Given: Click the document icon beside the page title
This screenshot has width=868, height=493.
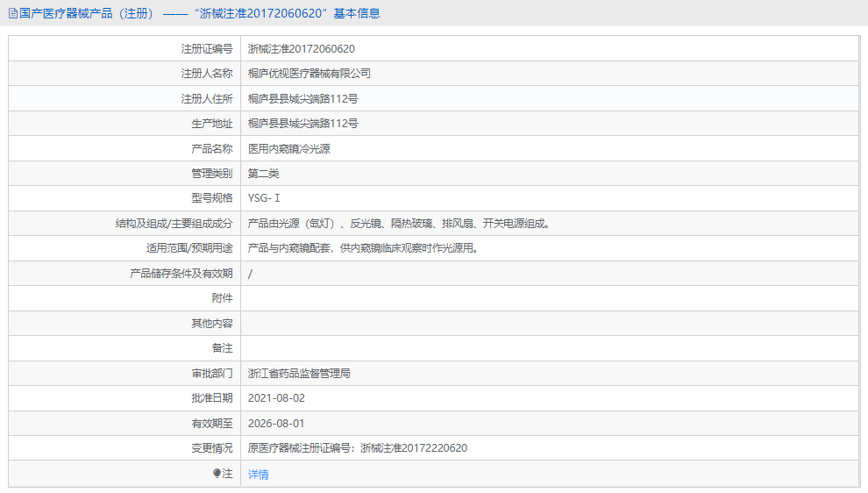Looking at the screenshot, I should coord(13,13).
